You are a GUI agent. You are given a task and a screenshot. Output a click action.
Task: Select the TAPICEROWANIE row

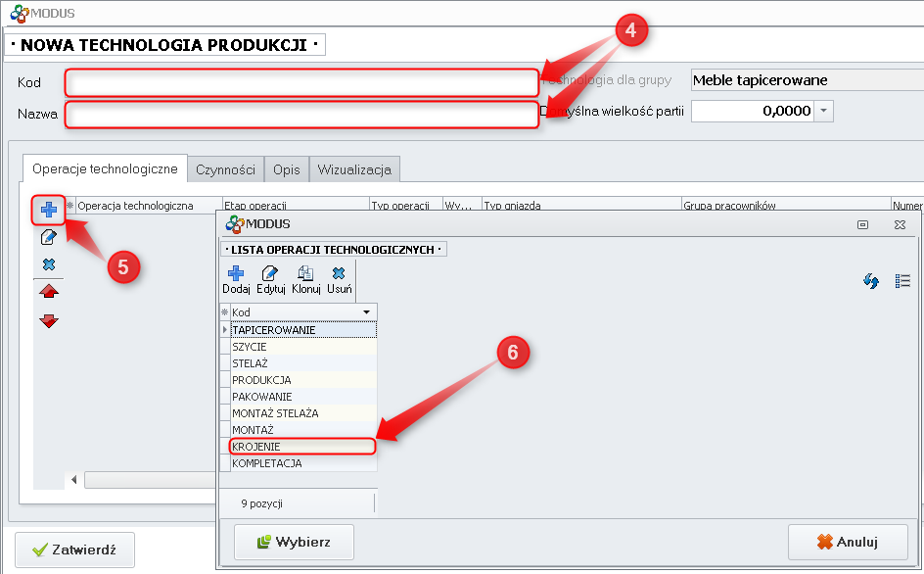click(303, 330)
